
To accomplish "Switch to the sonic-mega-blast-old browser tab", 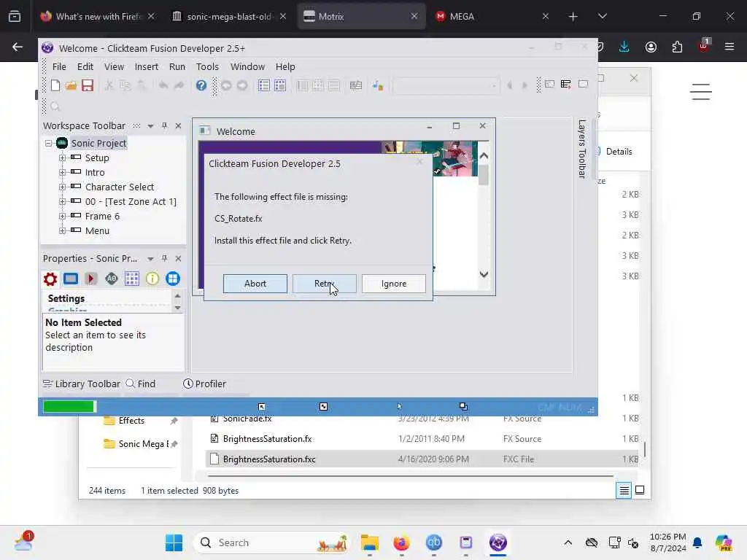I will coord(228,16).
